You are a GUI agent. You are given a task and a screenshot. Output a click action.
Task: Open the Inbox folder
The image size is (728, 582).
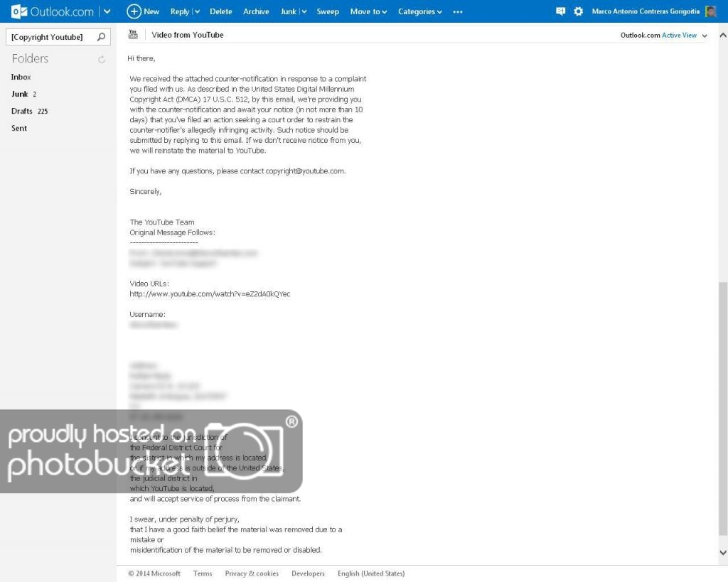[21, 77]
